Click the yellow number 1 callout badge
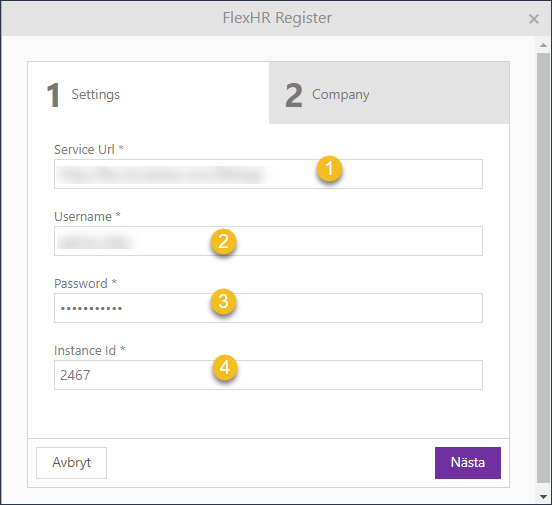Viewport: 552px width, 505px height. click(329, 168)
